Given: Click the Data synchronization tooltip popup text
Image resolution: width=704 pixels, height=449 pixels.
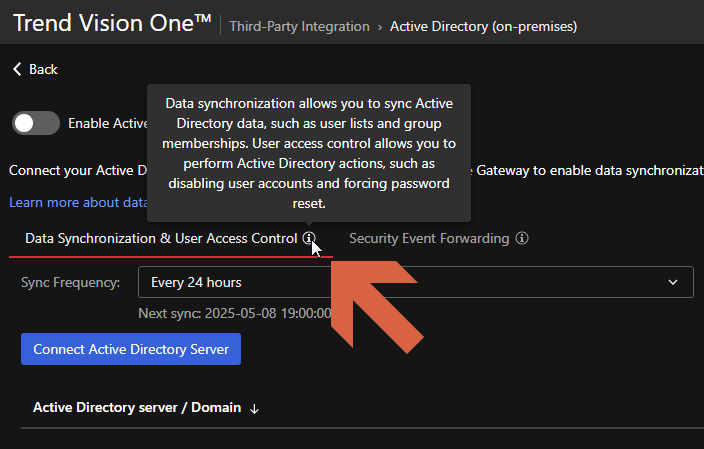Looking at the screenshot, I should [x=309, y=153].
